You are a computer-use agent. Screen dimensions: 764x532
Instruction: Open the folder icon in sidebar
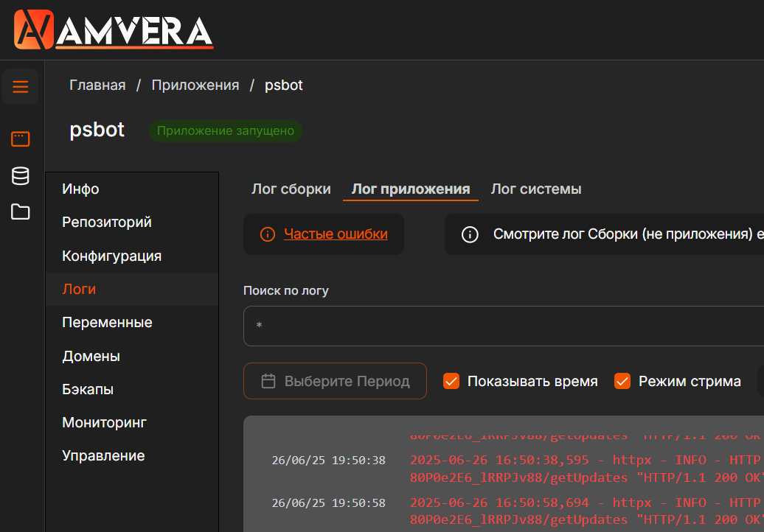tap(20, 211)
